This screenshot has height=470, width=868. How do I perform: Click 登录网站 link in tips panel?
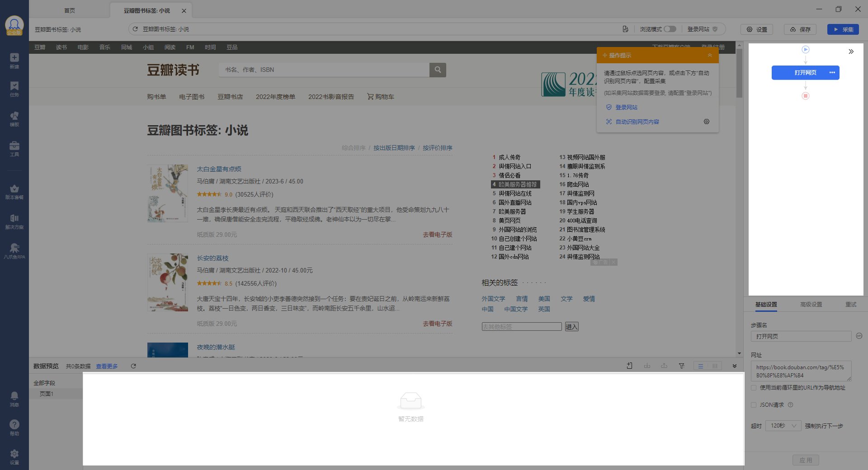[x=626, y=108]
